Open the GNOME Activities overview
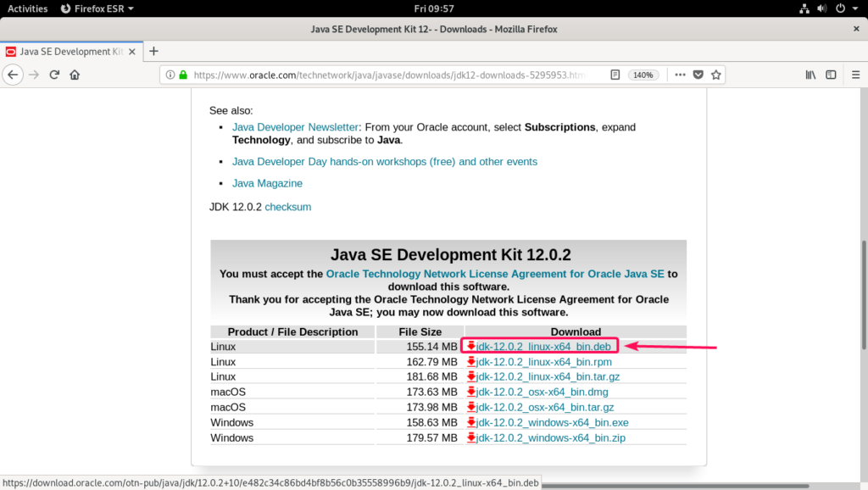This screenshot has width=868, height=490. (x=27, y=8)
